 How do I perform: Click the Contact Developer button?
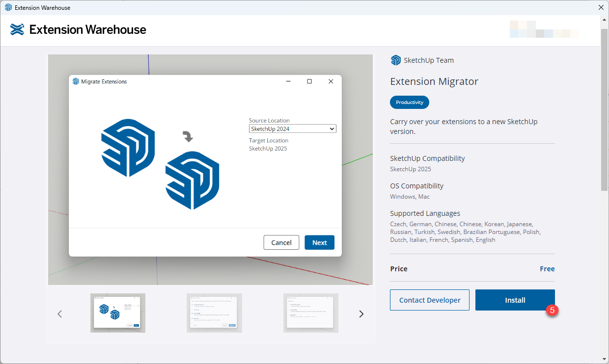430,300
